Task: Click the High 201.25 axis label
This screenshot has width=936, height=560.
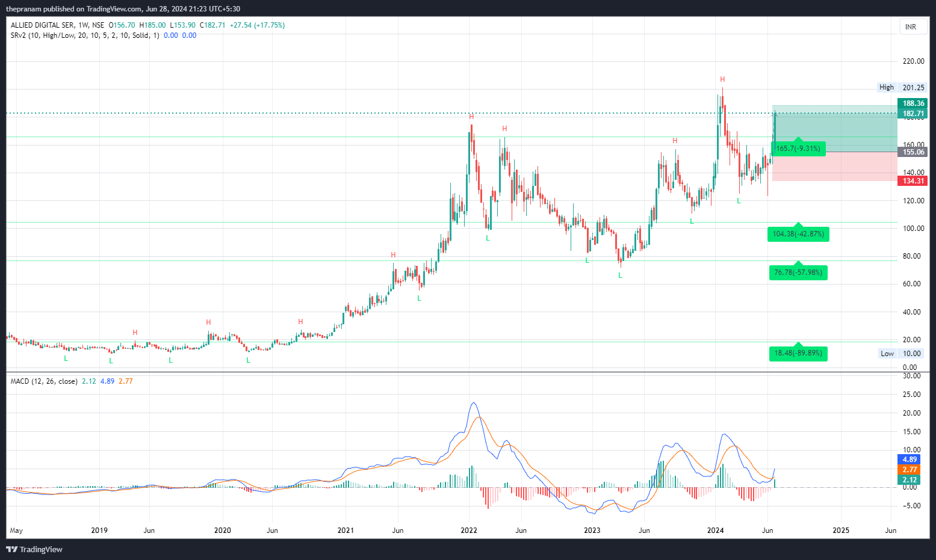Action: (902, 87)
